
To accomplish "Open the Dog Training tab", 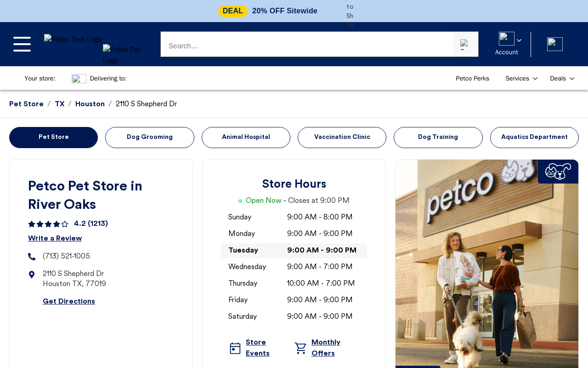I will (x=438, y=138).
